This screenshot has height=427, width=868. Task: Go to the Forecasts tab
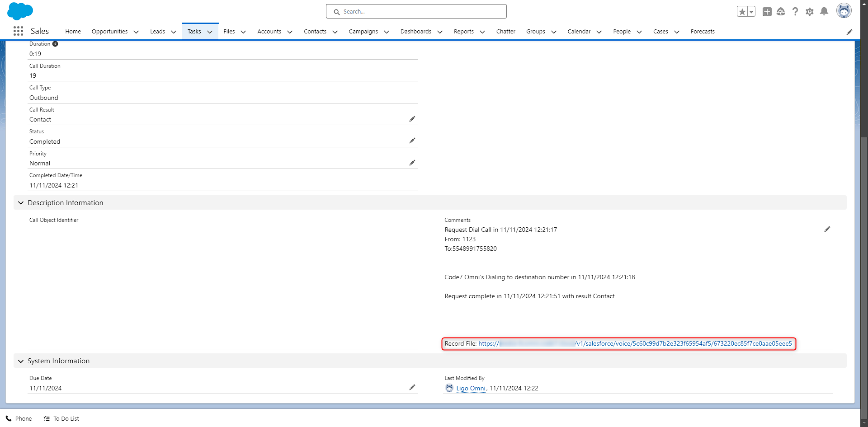tap(703, 32)
